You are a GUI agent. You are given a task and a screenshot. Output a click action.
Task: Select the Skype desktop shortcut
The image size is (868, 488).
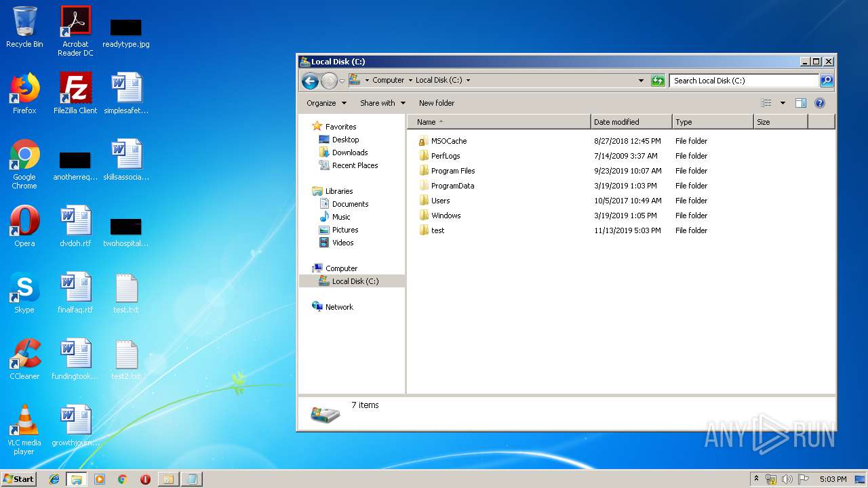coord(24,293)
